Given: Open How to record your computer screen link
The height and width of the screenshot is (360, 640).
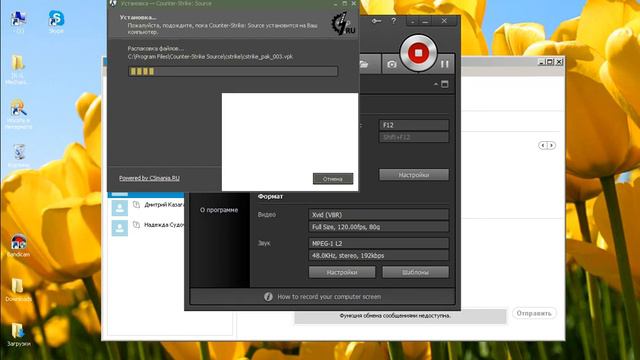Looking at the screenshot, I should point(329,297).
